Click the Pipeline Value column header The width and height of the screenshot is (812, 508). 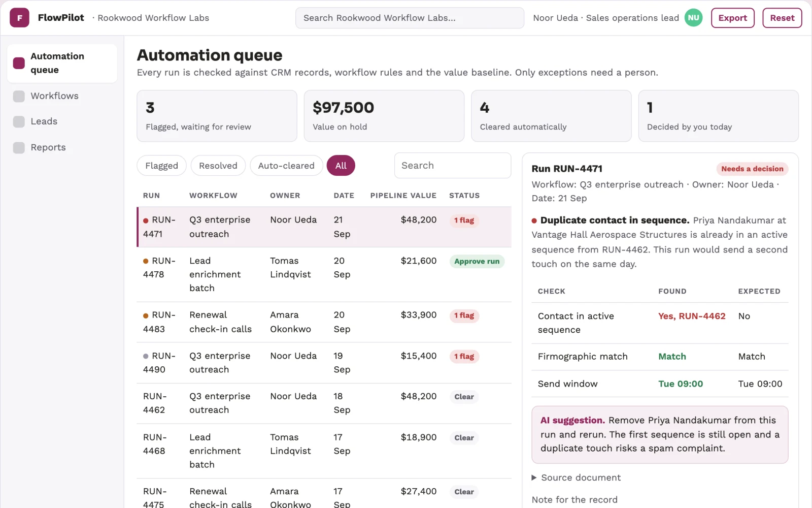click(403, 196)
